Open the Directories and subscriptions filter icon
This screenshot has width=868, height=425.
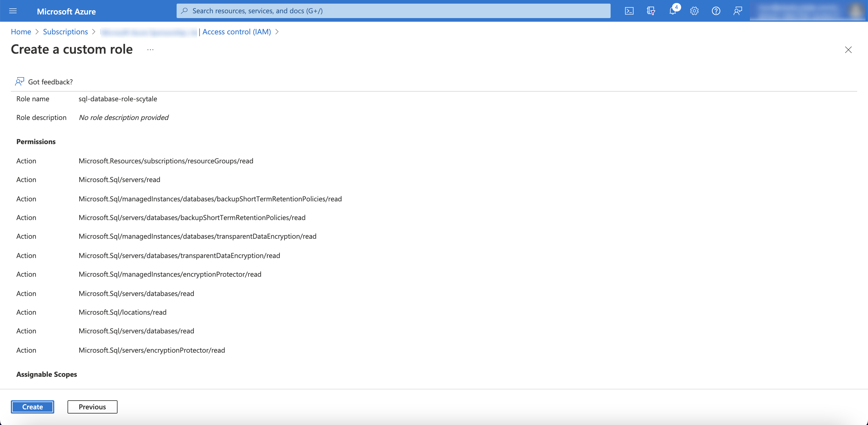pos(651,11)
